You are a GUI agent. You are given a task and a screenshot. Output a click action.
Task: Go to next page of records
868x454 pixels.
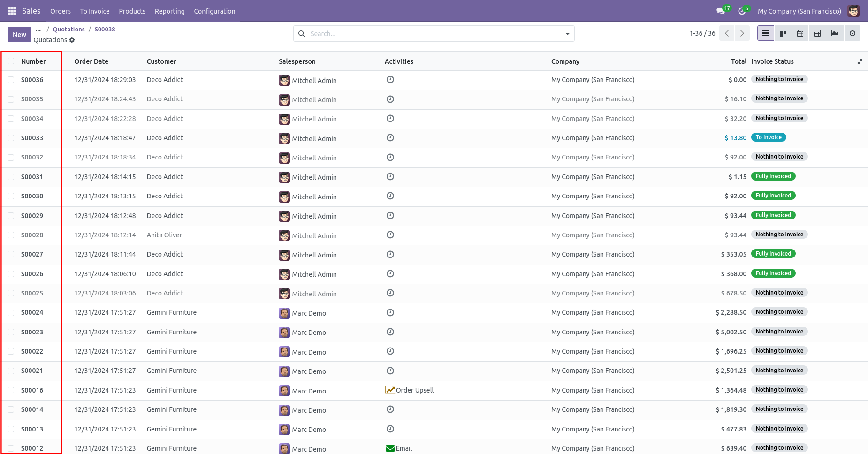coord(742,33)
